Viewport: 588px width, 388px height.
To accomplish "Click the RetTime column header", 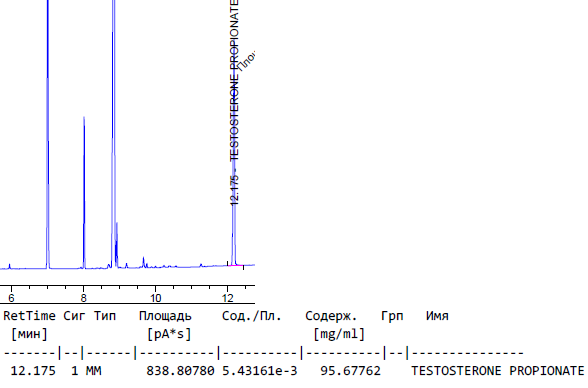I will pos(30,316).
